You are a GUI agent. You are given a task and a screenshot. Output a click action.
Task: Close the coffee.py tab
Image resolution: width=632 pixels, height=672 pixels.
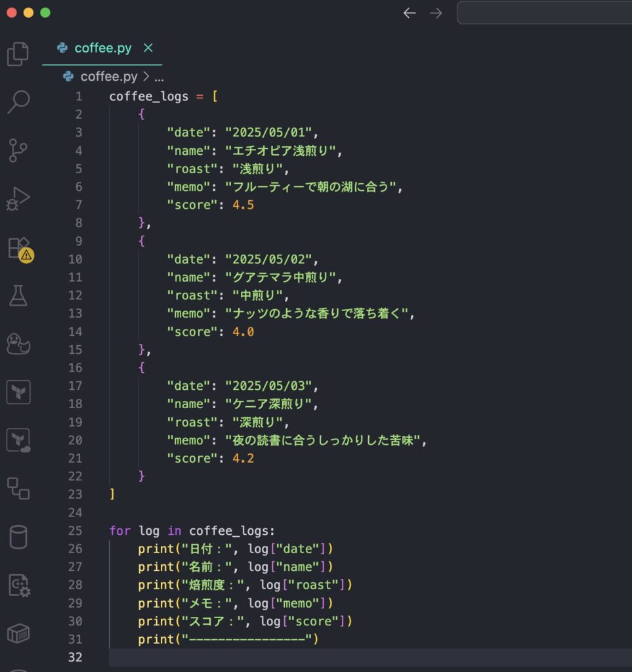coord(148,48)
